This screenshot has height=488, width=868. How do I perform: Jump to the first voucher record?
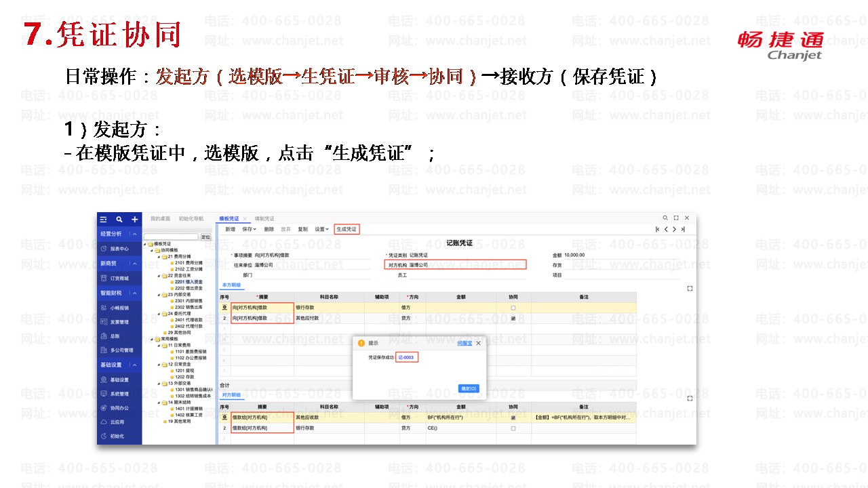click(658, 229)
